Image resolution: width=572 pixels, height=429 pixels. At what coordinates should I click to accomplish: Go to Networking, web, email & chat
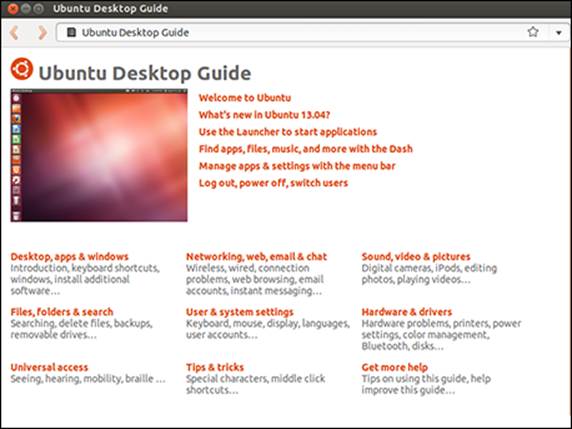pos(256,256)
